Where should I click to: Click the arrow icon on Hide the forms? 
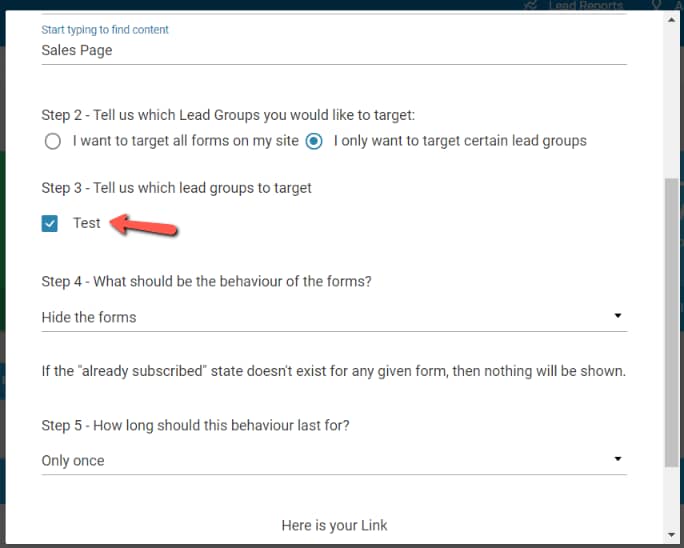618,315
